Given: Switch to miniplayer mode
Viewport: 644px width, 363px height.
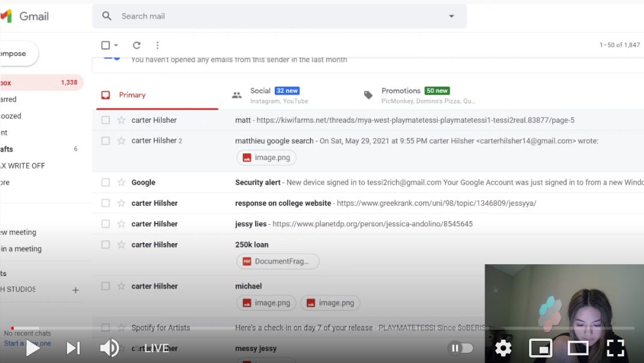Looking at the screenshot, I should (x=540, y=348).
